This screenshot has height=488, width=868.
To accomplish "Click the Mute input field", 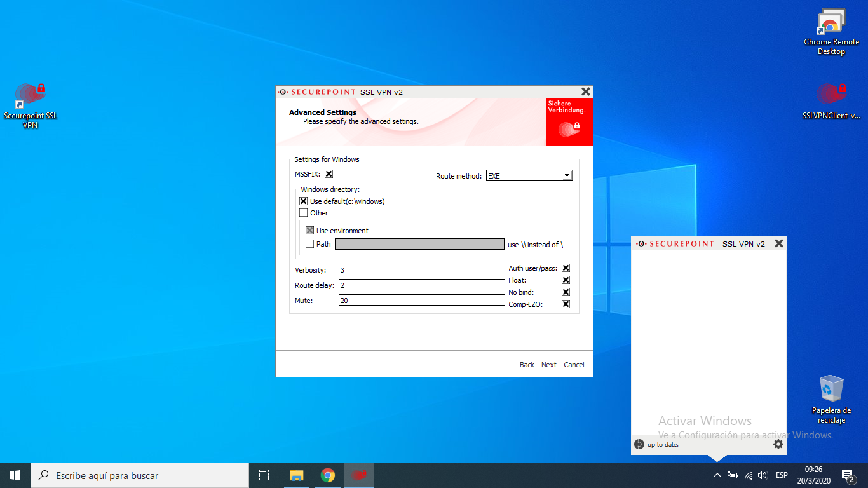I will tap(421, 300).
